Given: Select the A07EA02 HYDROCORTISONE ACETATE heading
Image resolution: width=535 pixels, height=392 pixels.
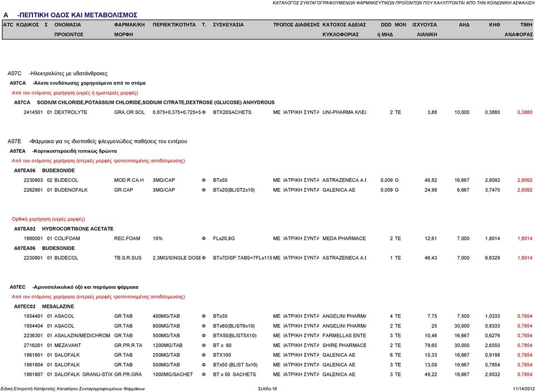Looking at the screenshot, I should 64,229.
